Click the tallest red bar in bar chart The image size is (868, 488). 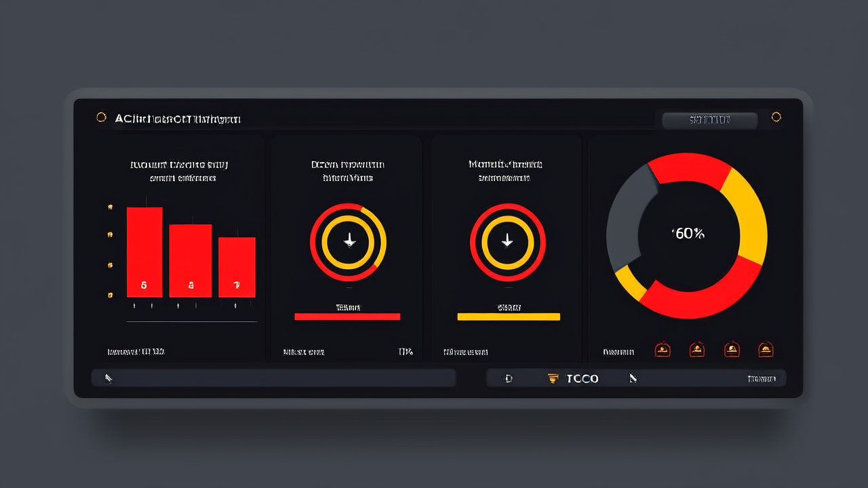tap(144, 252)
